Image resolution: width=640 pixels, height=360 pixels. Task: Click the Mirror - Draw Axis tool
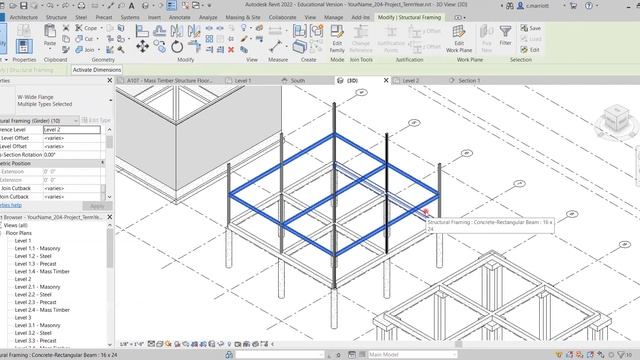(193, 31)
